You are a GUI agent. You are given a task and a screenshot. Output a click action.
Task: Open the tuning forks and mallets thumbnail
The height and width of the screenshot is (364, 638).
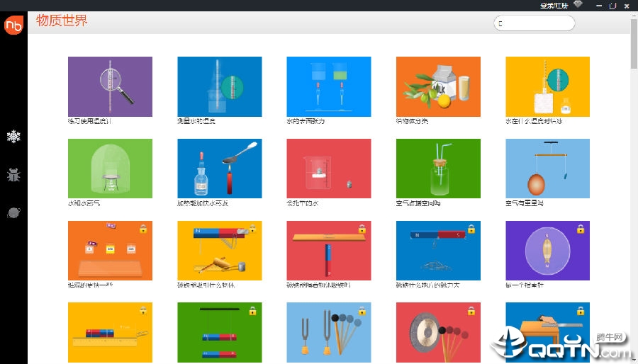click(329, 332)
